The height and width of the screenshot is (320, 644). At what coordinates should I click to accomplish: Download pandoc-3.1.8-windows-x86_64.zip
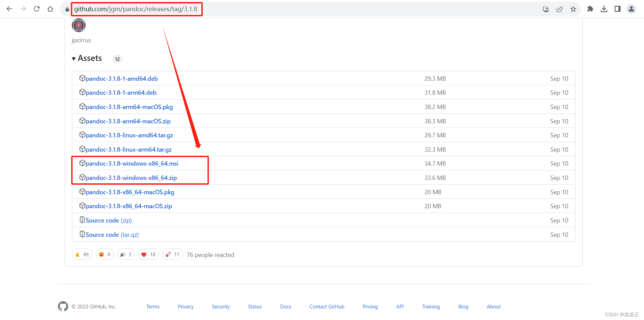tap(131, 178)
